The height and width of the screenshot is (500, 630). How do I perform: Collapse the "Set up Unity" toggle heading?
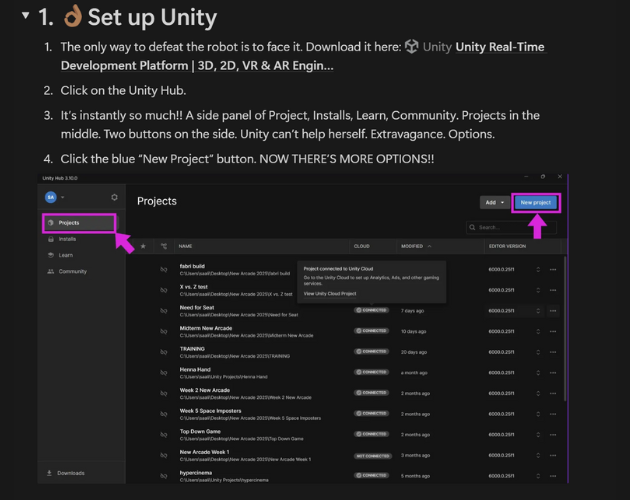[25, 15]
